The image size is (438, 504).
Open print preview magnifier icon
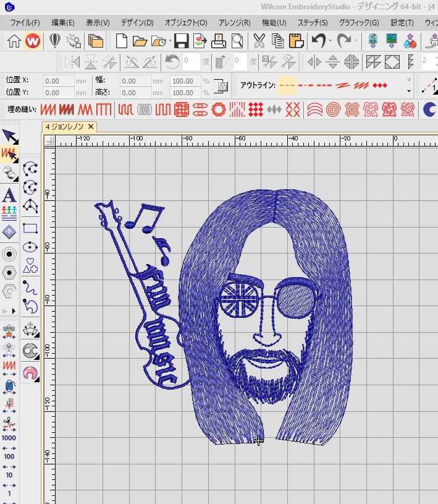point(237,41)
